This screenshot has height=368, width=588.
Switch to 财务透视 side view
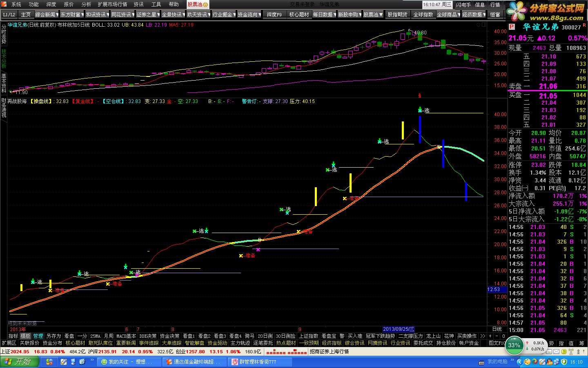(x=4, y=108)
